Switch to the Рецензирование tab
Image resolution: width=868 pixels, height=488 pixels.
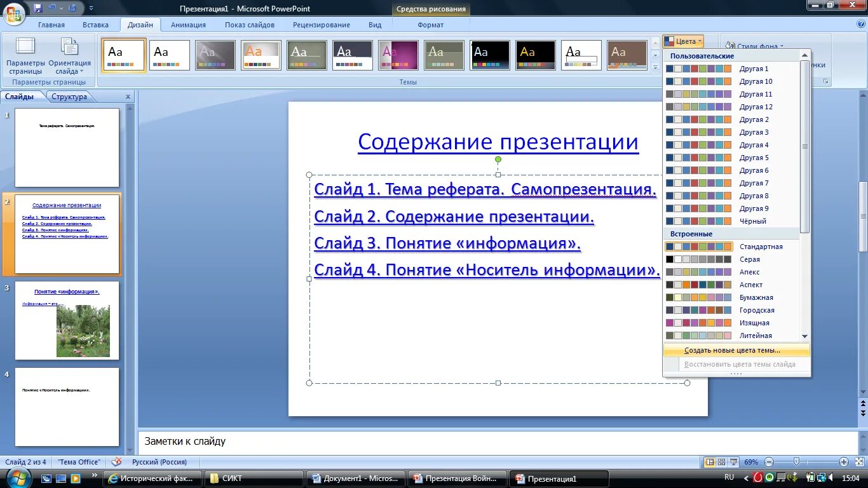coord(322,25)
